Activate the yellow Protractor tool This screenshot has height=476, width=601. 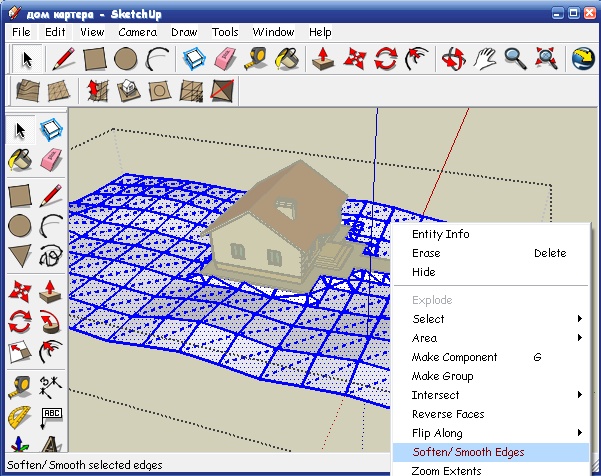coord(20,417)
